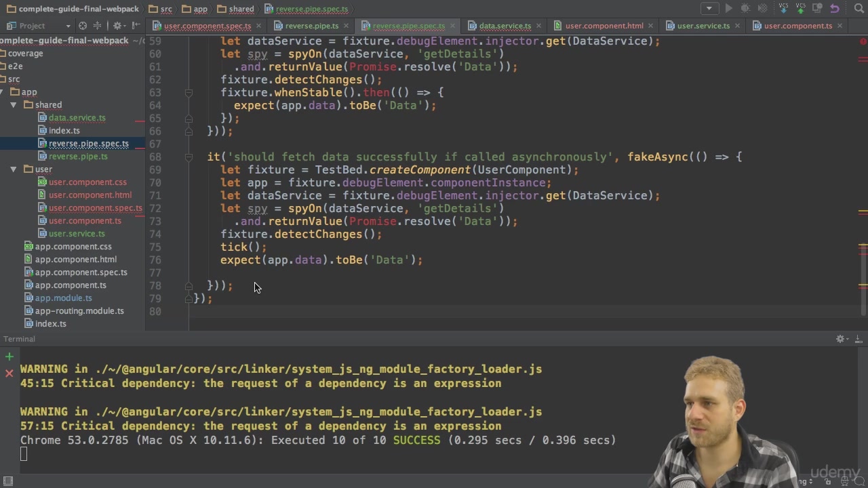Close the reverse.pipe.ts tab
Image resolution: width=868 pixels, height=488 pixels.
point(346,26)
